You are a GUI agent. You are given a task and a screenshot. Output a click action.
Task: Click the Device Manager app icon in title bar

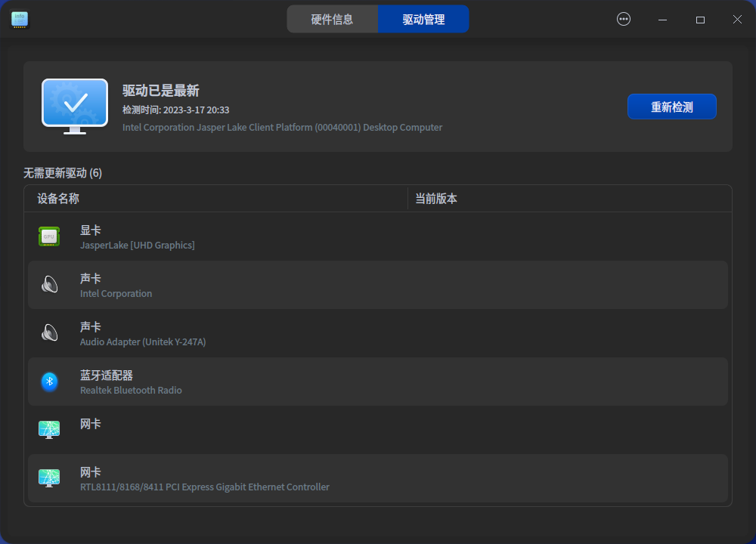20,20
